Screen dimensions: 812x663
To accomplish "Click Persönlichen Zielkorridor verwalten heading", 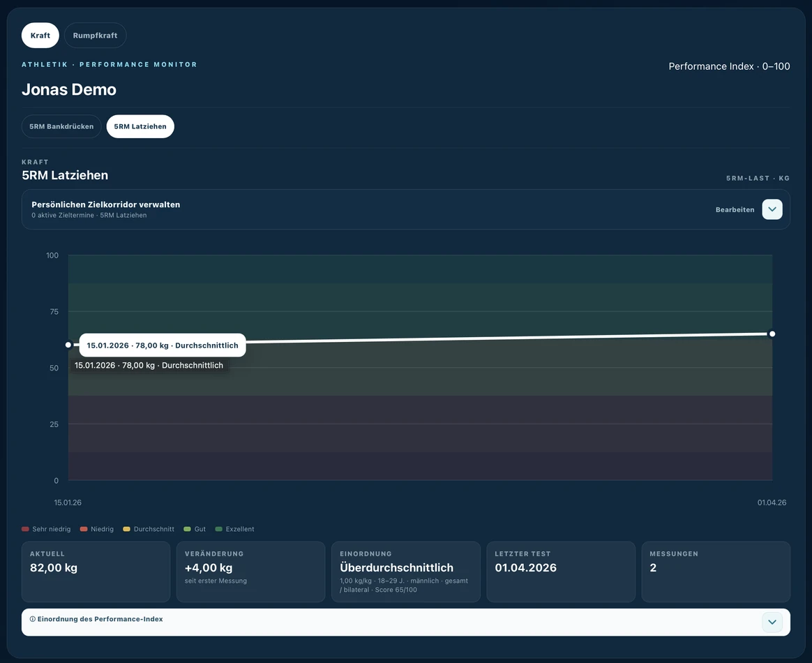I will [105, 204].
